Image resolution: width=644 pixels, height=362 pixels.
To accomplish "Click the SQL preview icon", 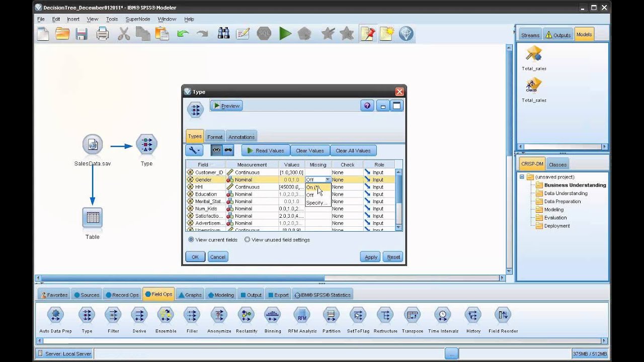I will [x=264, y=34].
